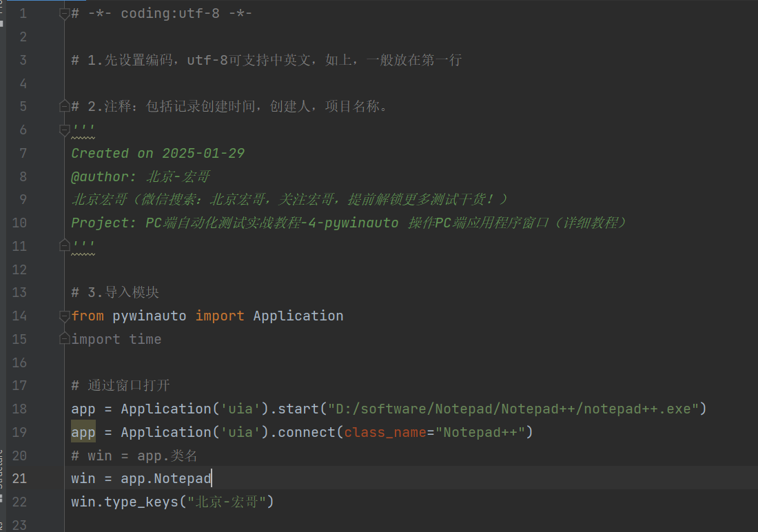This screenshot has width=758, height=532.
Task: Toggle fold marker beside line 5 comment
Action: [64, 106]
